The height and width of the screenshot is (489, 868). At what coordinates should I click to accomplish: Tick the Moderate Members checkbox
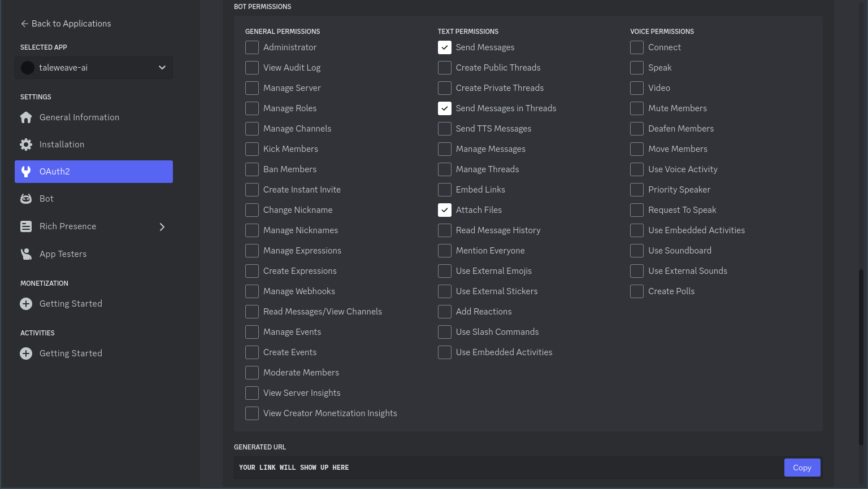coord(252,373)
